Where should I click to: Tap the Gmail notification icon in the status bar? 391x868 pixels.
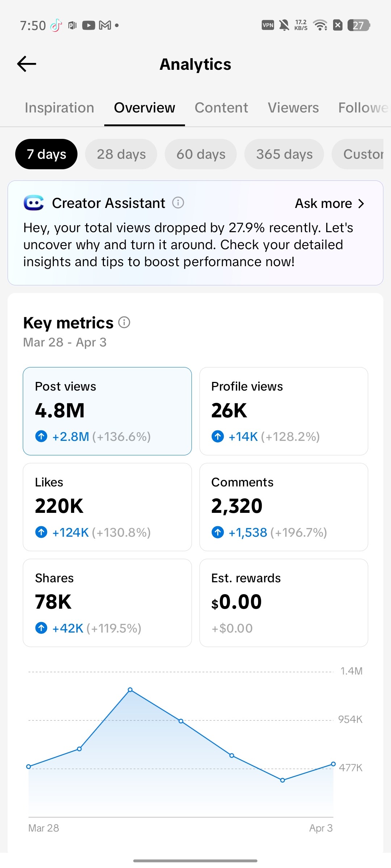pos(105,25)
